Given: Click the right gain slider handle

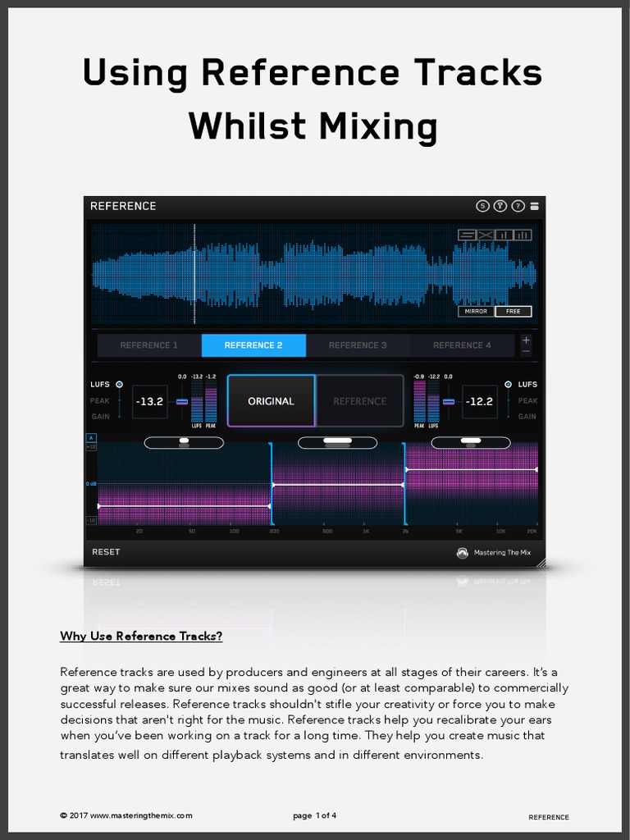Looking at the screenshot, I should point(449,402).
